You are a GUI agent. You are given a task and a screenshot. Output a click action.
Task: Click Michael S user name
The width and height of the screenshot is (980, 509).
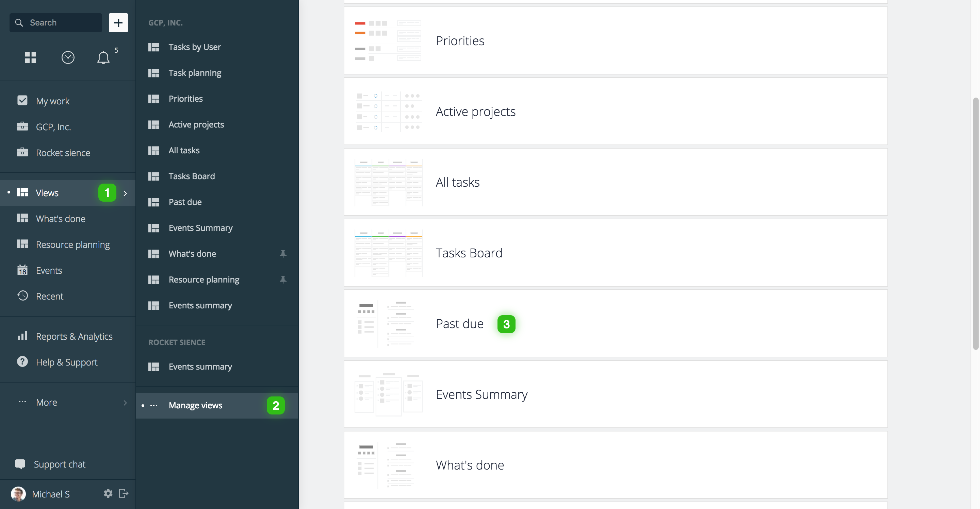51,494
